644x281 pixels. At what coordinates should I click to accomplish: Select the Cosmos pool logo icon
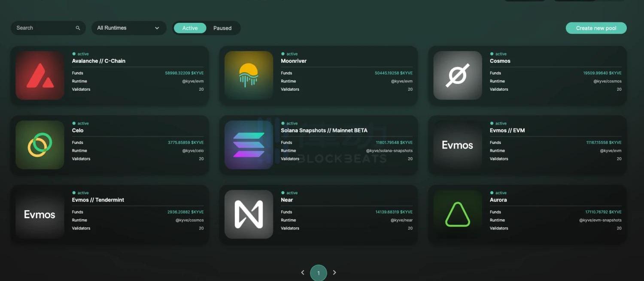point(457,76)
